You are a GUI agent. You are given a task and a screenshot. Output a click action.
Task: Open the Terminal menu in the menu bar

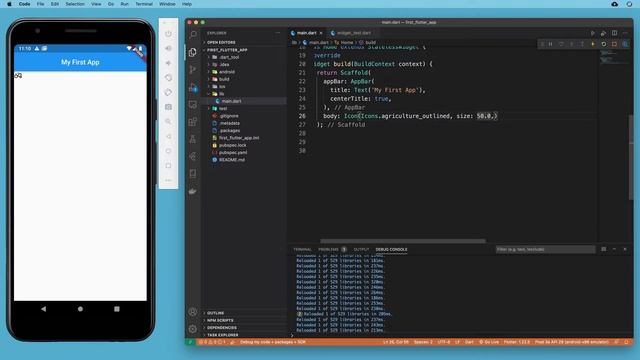pos(144,4)
